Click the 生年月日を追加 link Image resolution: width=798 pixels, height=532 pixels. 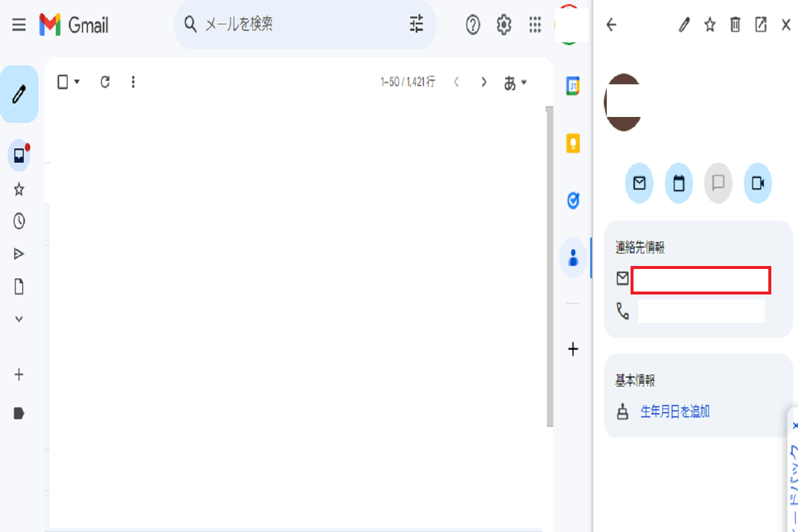pos(674,411)
